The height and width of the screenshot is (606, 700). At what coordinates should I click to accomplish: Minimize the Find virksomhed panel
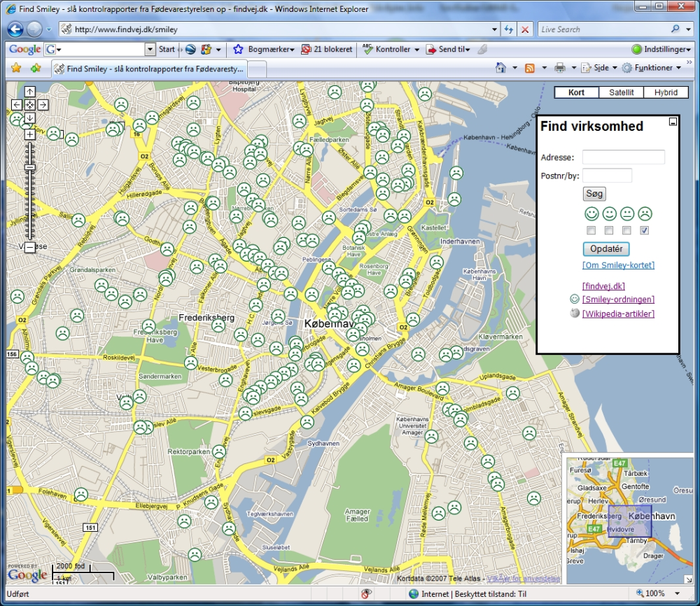[673, 122]
